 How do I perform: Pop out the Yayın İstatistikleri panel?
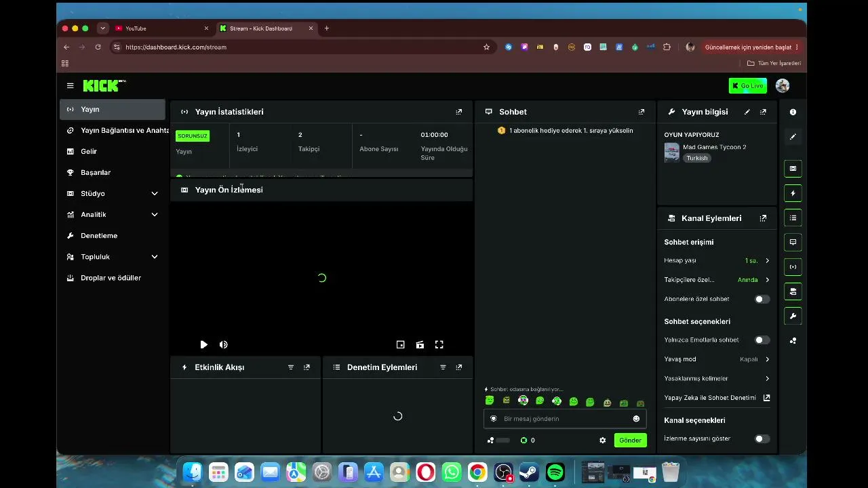pos(459,112)
